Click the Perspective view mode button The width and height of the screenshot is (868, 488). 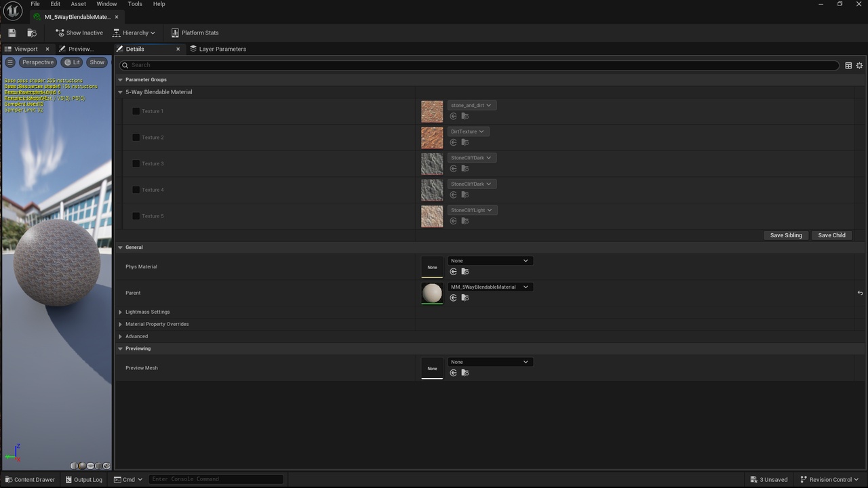point(37,62)
